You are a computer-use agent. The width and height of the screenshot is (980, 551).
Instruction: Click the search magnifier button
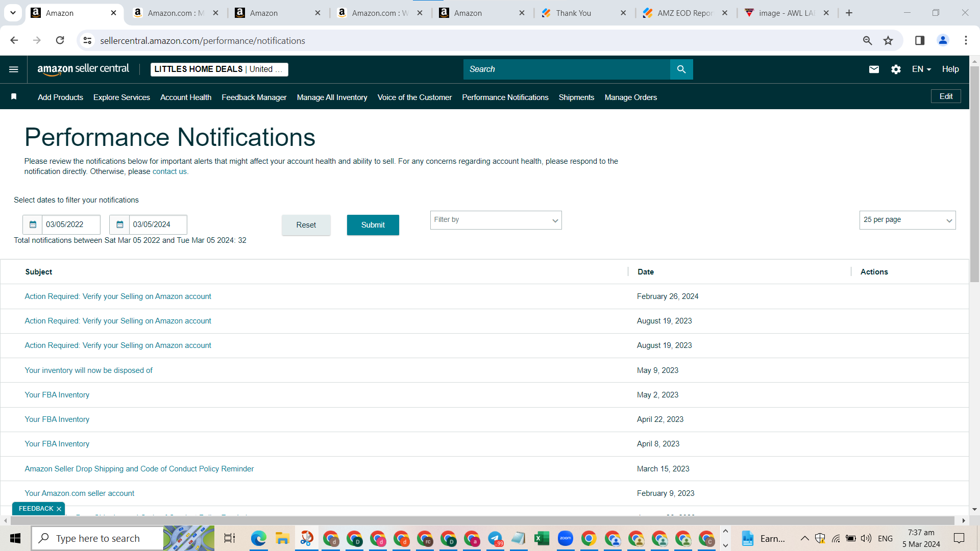coord(681,69)
